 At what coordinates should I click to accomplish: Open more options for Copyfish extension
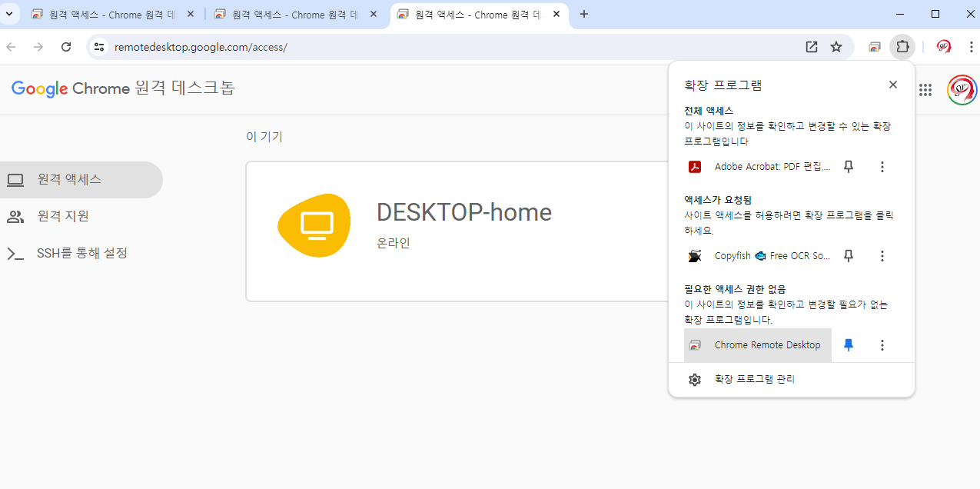[882, 256]
